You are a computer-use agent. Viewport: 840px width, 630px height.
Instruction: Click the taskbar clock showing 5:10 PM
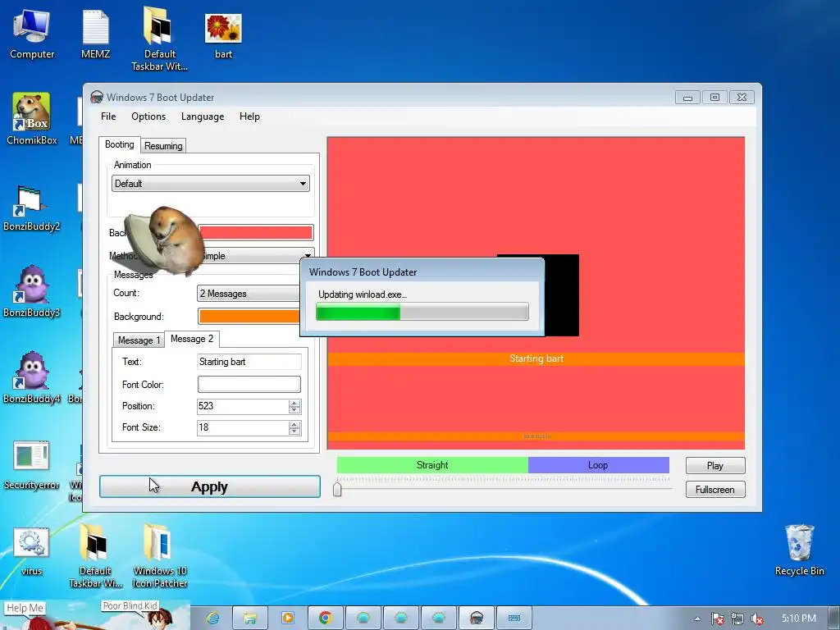click(799, 619)
